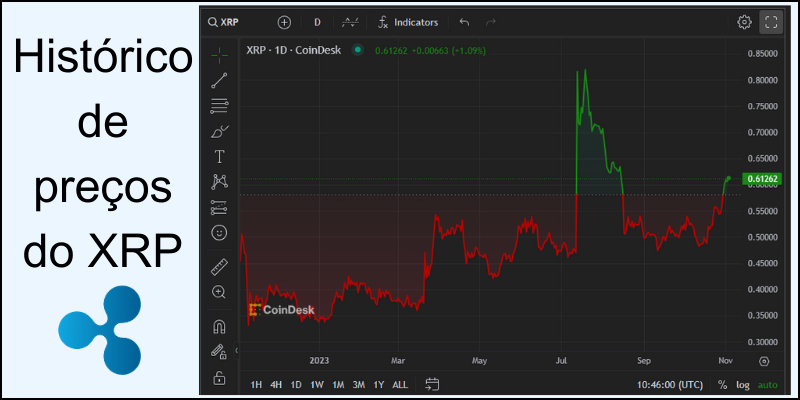Open the Fibonacci retracement tools
The width and height of the screenshot is (800, 400).
click(219, 106)
